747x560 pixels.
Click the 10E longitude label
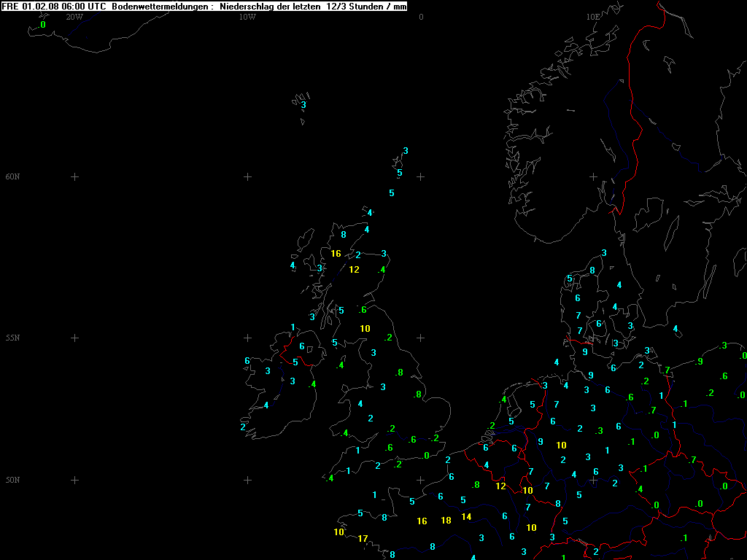tap(593, 17)
